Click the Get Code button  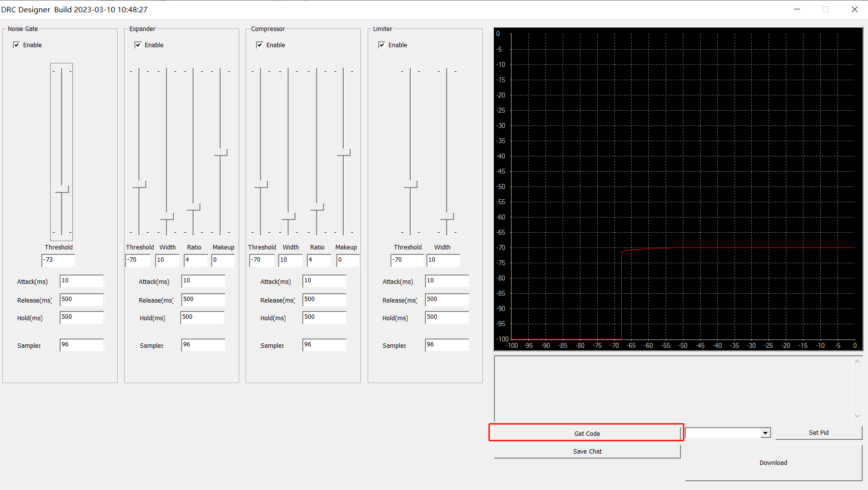(x=587, y=433)
